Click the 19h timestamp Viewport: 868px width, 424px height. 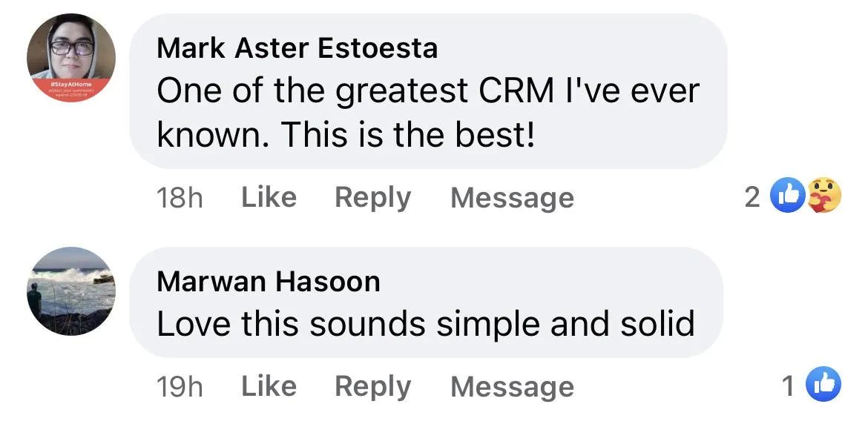180,387
